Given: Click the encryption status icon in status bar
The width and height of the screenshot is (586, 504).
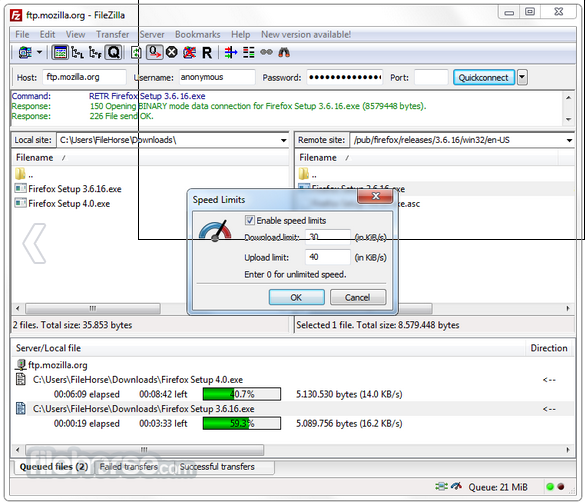Looking at the screenshot, I should (x=441, y=486).
